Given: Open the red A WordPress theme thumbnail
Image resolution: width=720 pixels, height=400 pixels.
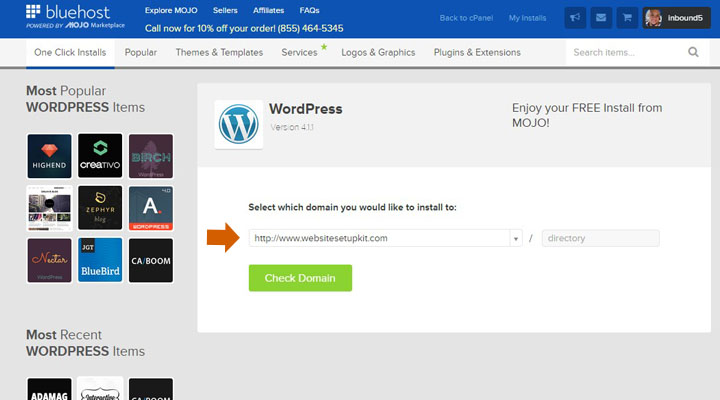Looking at the screenshot, I should point(151,208).
